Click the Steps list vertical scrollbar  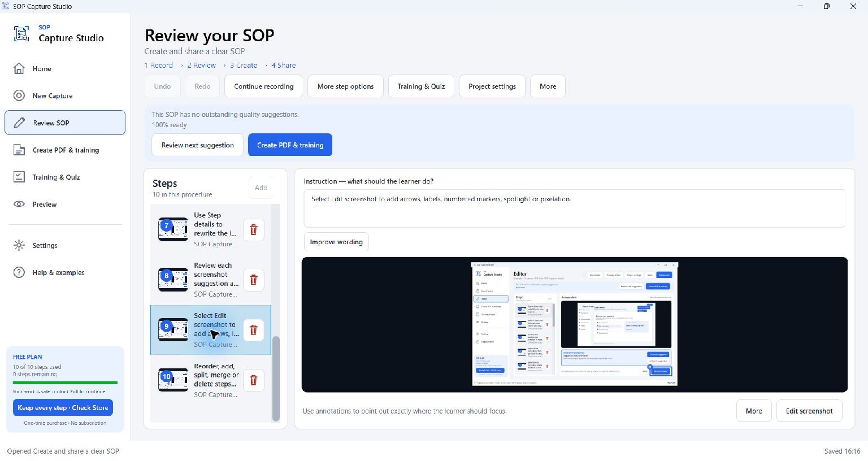tap(276, 379)
